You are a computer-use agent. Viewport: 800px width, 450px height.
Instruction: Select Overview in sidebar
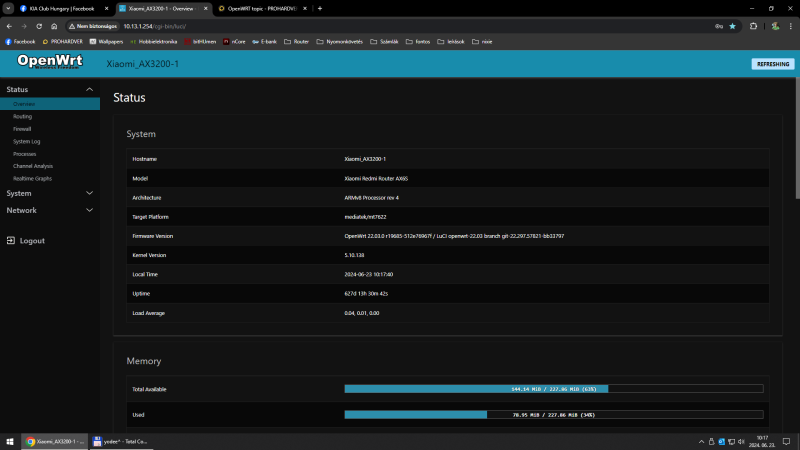coord(50,104)
